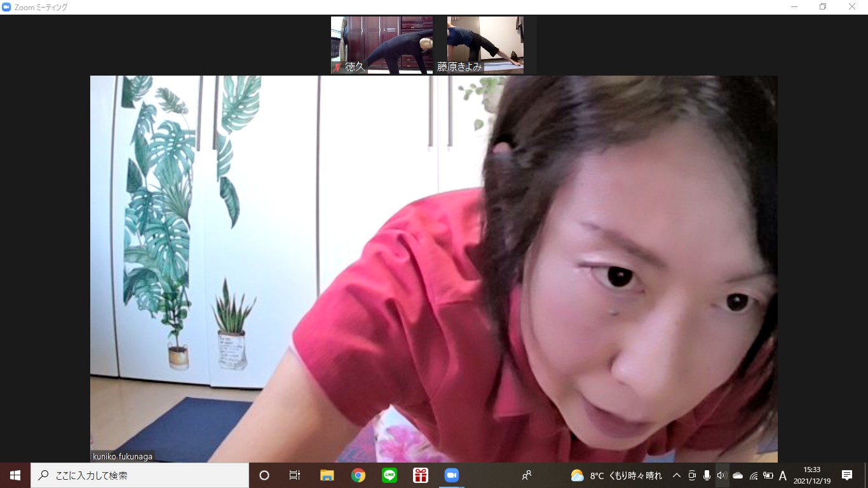Open the weather widget showing 8°C
The width and height of the screenshot is (868, 488).
[616, 475]
